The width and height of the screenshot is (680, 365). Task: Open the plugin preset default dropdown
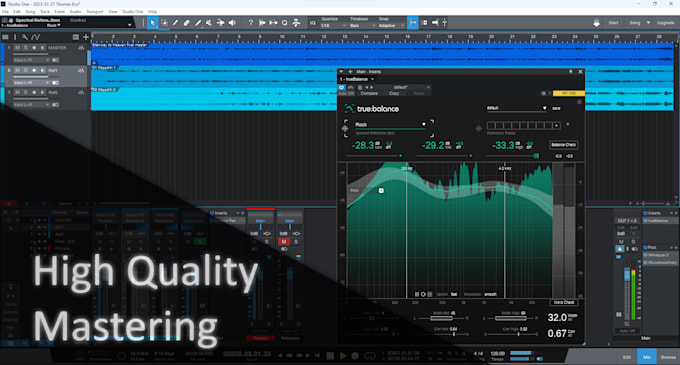402,88
